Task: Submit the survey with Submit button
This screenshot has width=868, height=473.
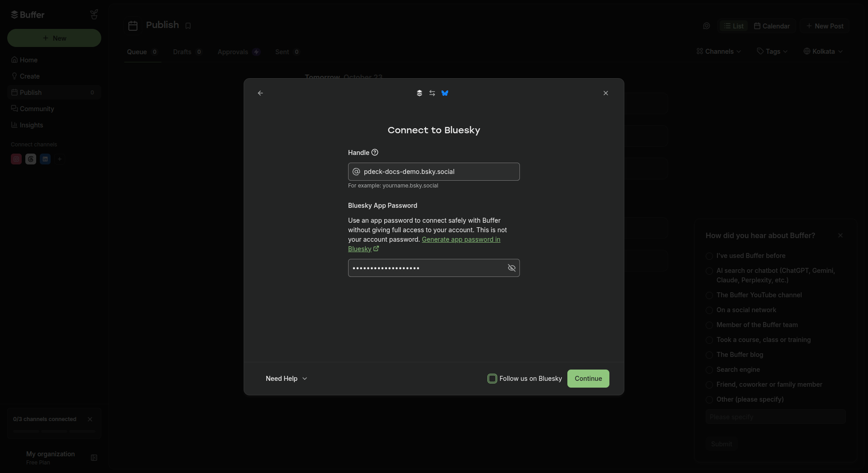Action: click(722, 444)
